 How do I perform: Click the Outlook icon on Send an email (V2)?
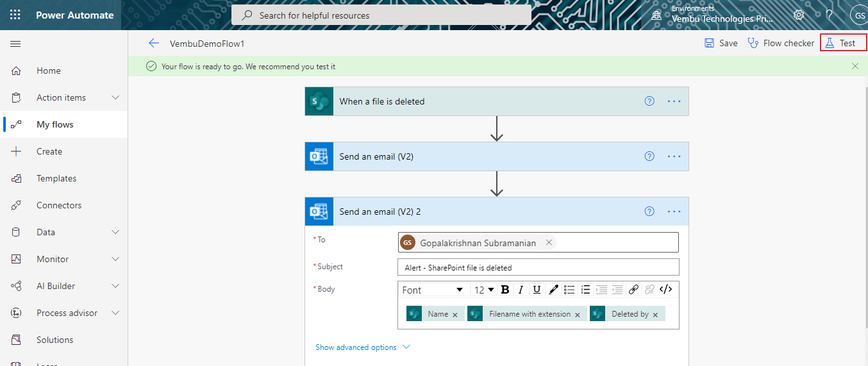[319, 156]
